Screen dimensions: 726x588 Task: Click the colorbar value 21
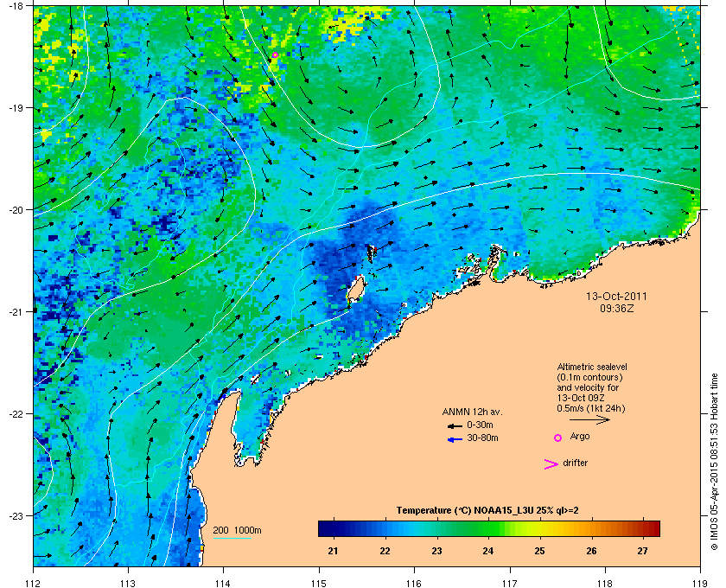click(x=333, y=551)
